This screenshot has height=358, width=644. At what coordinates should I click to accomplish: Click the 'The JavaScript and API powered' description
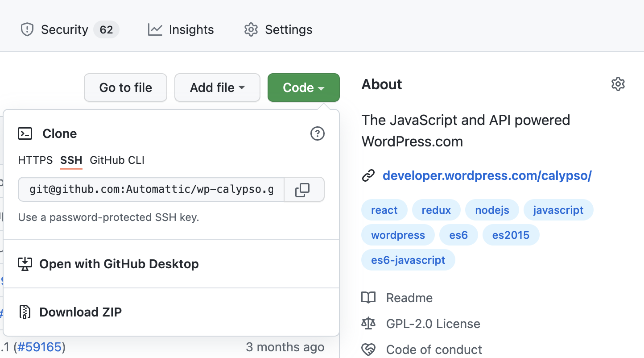point(466,120)
